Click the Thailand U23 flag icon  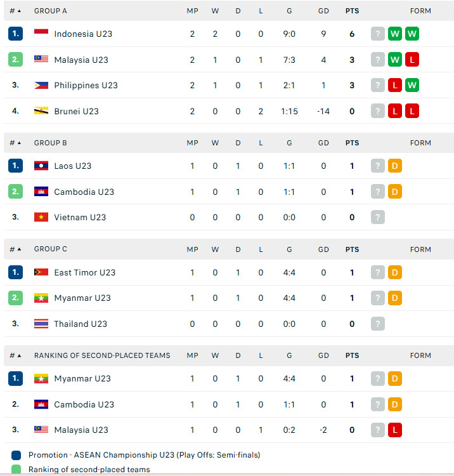41,324
